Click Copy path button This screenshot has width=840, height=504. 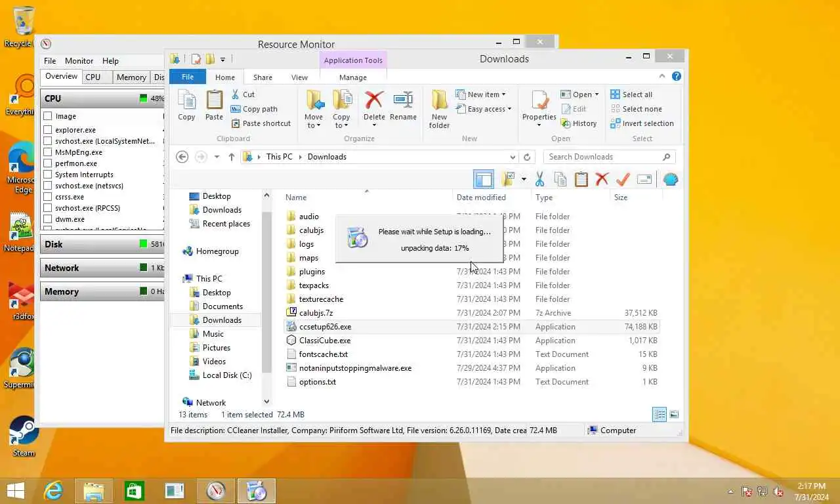[x=254, y=109]
